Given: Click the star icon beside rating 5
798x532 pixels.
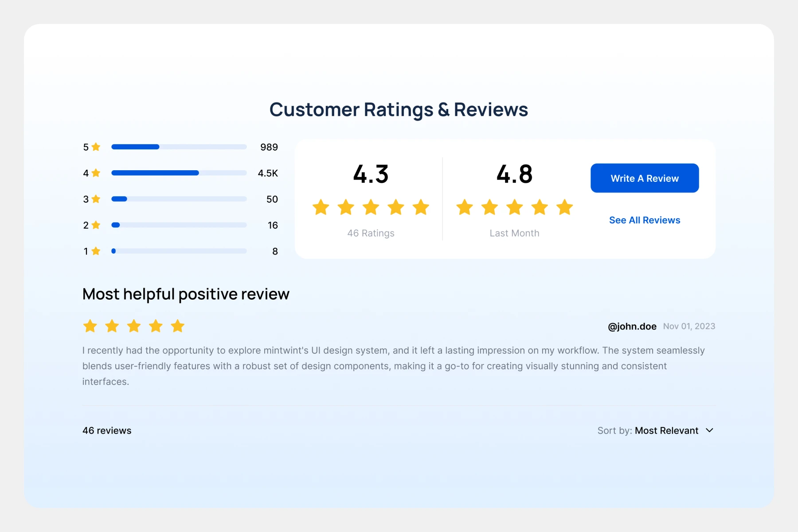Looking at the screenshot, I should pyautogui.click(x=96, y=147).
